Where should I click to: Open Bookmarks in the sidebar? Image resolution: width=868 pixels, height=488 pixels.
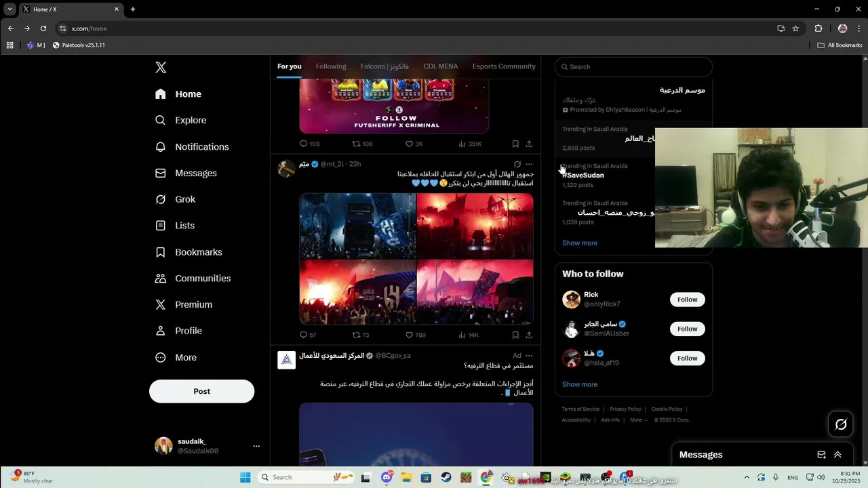[189, 252]
